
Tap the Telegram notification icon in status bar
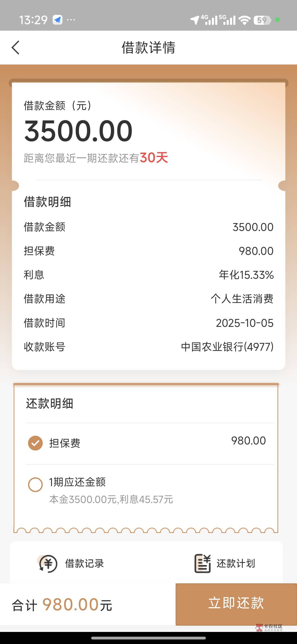58,20
